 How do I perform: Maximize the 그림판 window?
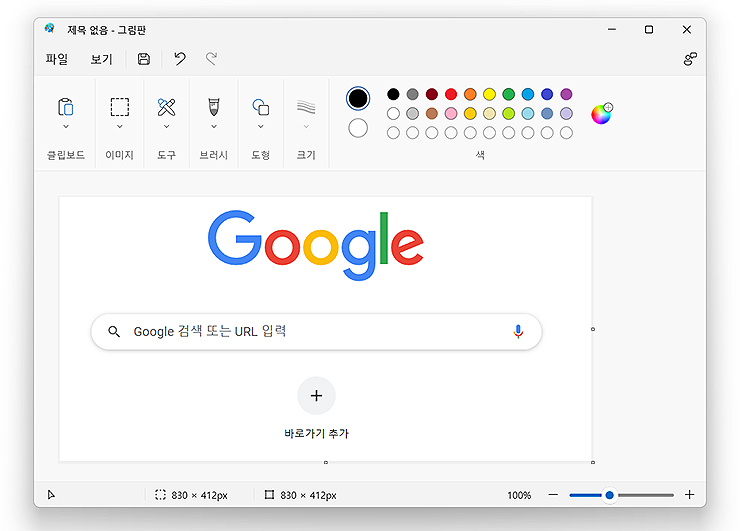click(x=649, y=29)
